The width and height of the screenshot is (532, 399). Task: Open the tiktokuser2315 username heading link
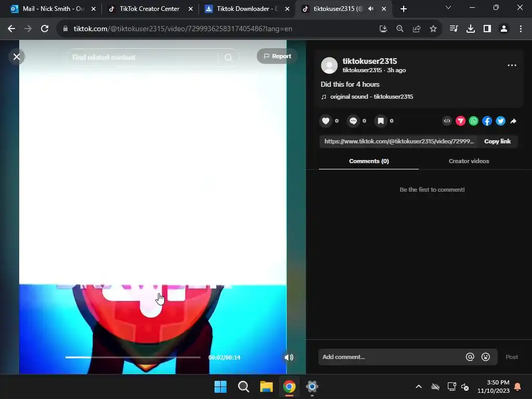[x=369, y=61]
